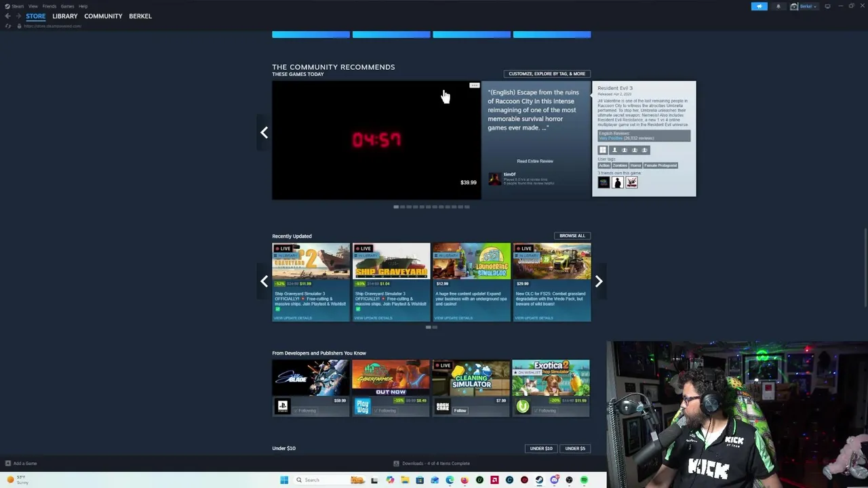
Task: Open Stellar Blade game capsule
Action: (311, 378)
